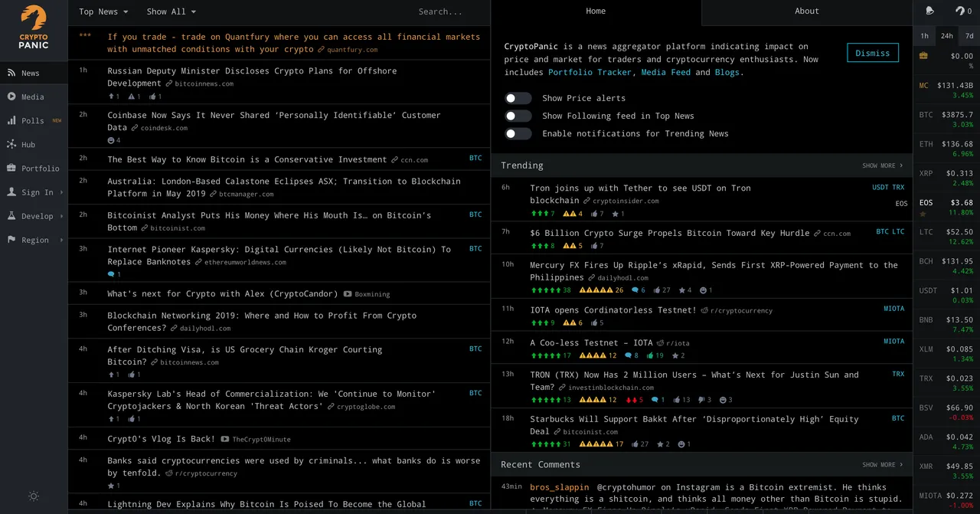The image size is (980, 514).
Task: Dismiss the CryptoPanic intro banner
Action: (x=873, y=53)
